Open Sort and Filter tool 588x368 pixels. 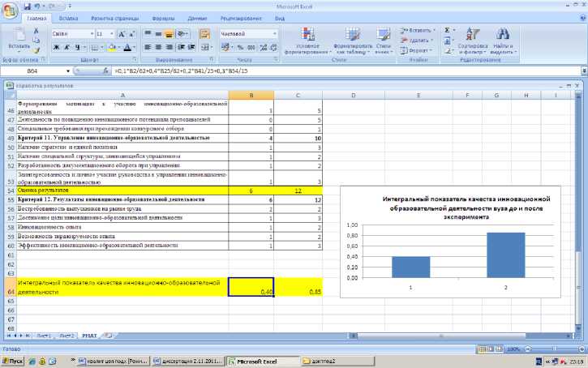coord(471,36)
